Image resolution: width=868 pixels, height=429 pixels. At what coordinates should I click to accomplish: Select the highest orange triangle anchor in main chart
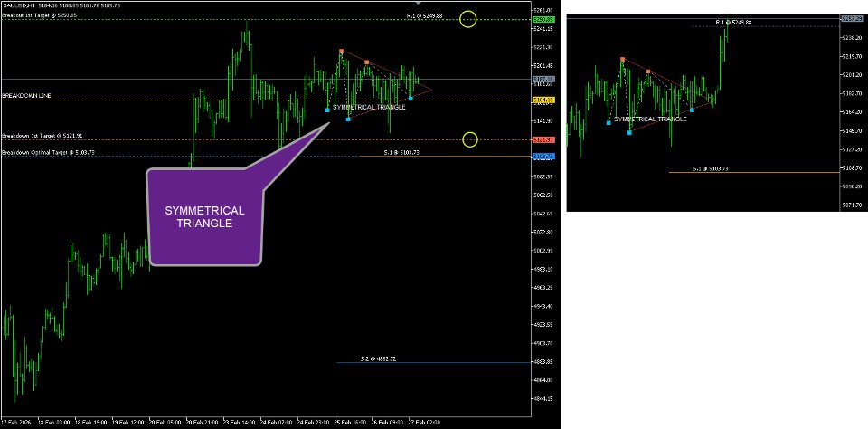tap(342, 52)
